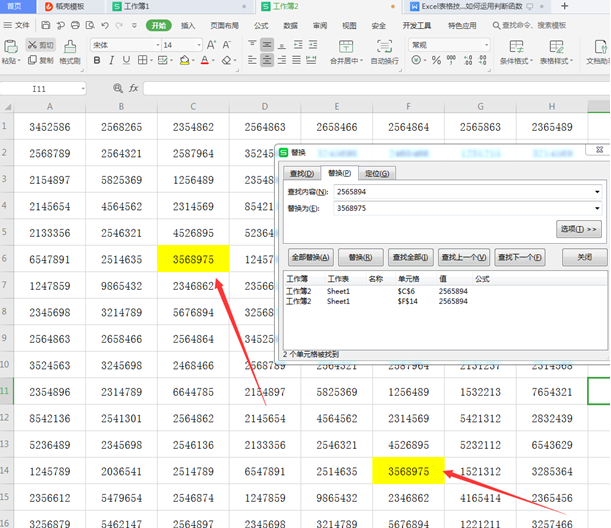Click the 查找下一个(F) find next button
The width and height of the screenshot is (611, 528).
pyautogui.click(x=521, y=257)
